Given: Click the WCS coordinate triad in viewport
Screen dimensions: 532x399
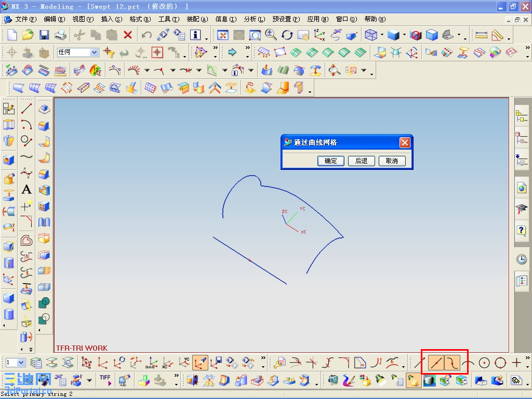Looking at the screenshot, I should (x=294, y=220).
